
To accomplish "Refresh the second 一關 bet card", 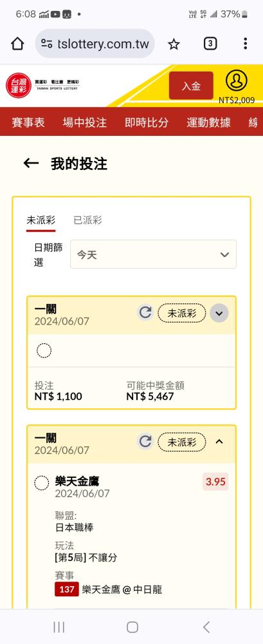I will pos(145,442).
